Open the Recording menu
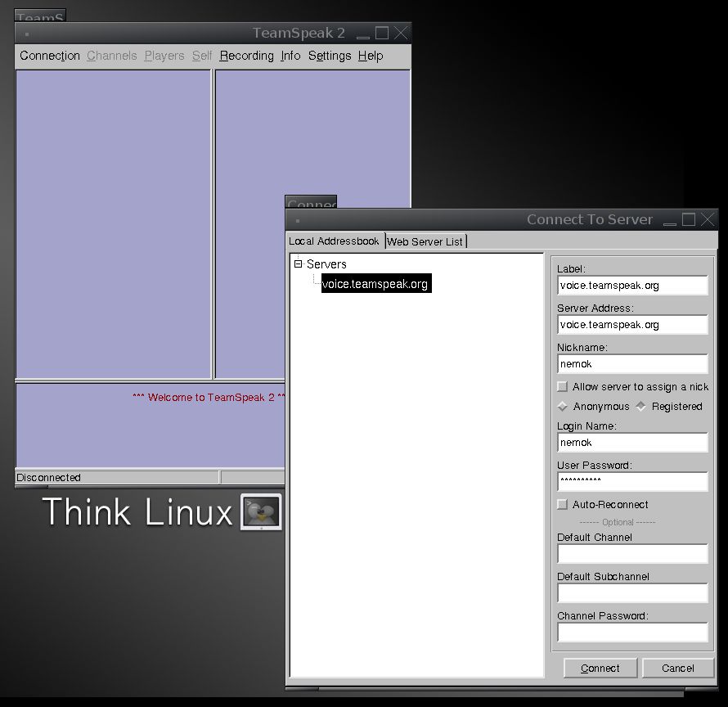 coord(246,56)
